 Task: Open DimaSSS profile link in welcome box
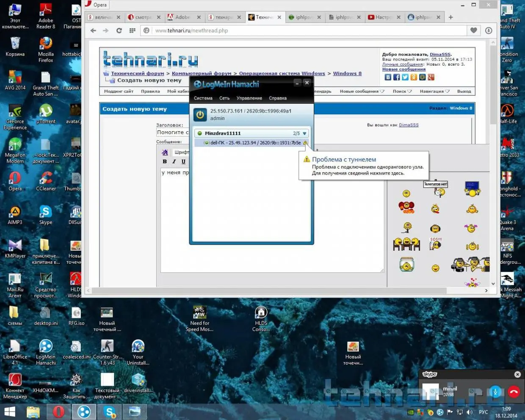pos(440,54)
